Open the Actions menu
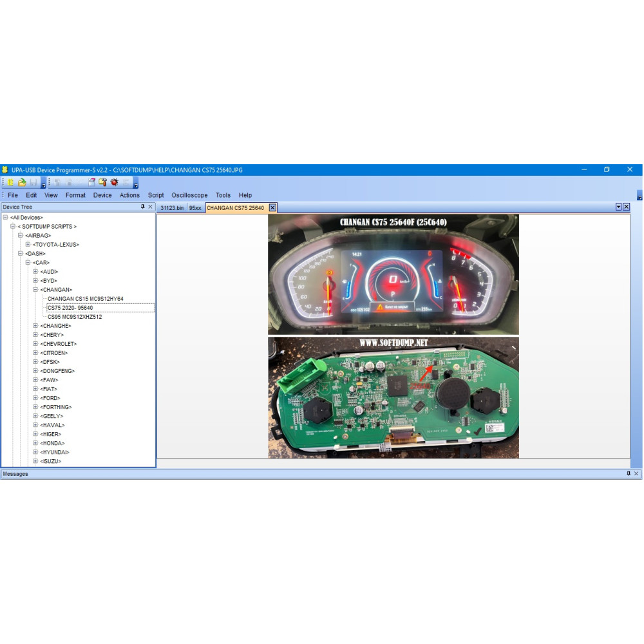This screenshot has width=644, height=644. point(129,196)
